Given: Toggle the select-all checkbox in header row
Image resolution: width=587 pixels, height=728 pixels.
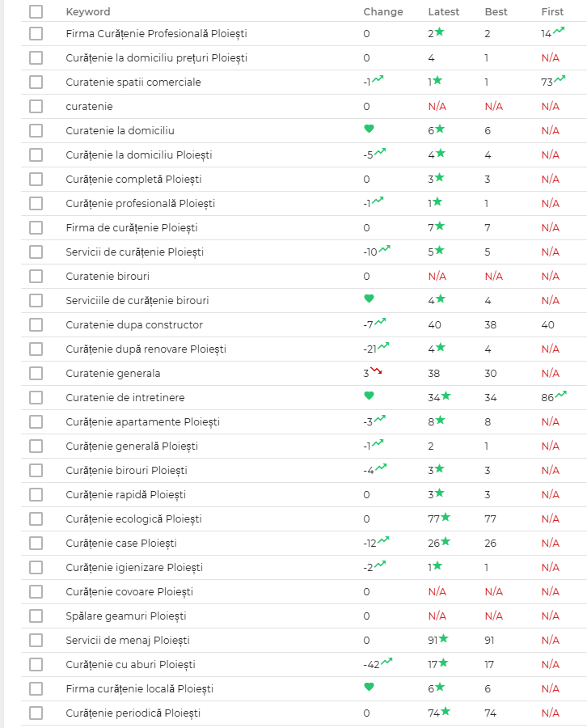Looking at the screenshot, I should tap(36, 12).
